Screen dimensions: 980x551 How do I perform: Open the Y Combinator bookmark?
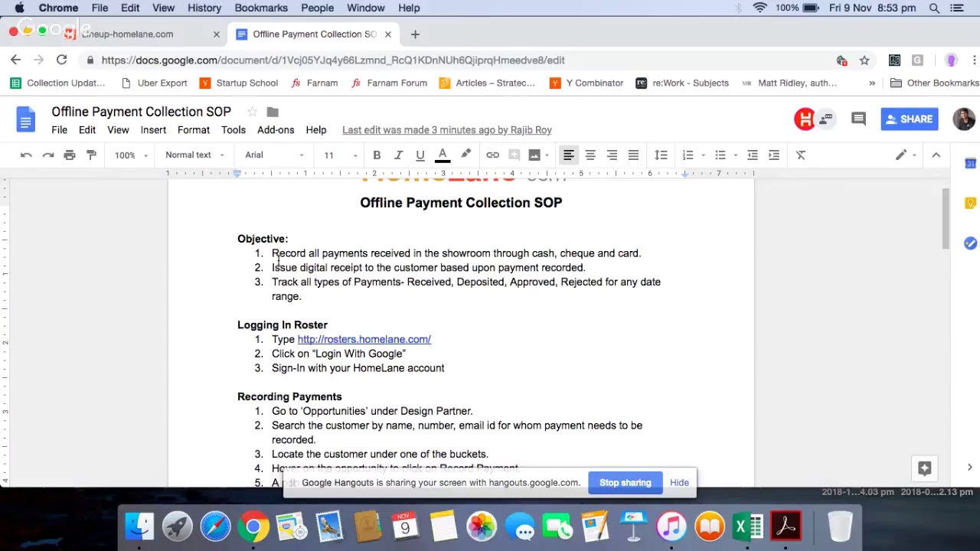(586, 83)
